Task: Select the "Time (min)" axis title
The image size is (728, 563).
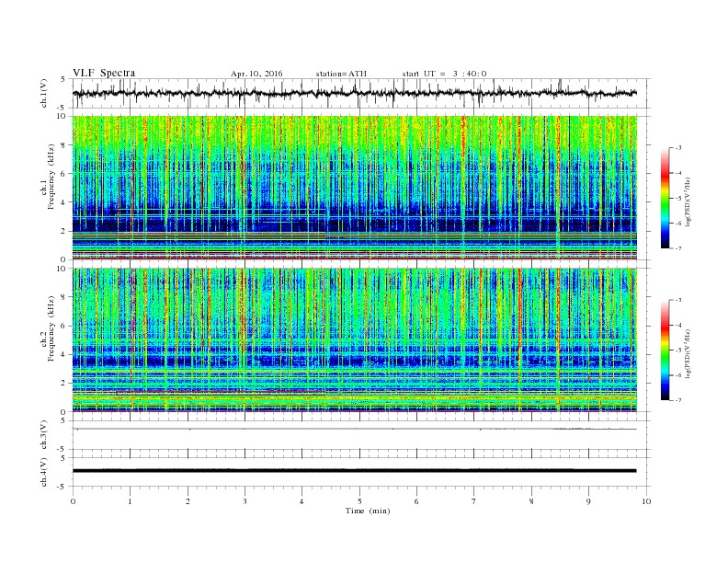Action: [368, 511]
